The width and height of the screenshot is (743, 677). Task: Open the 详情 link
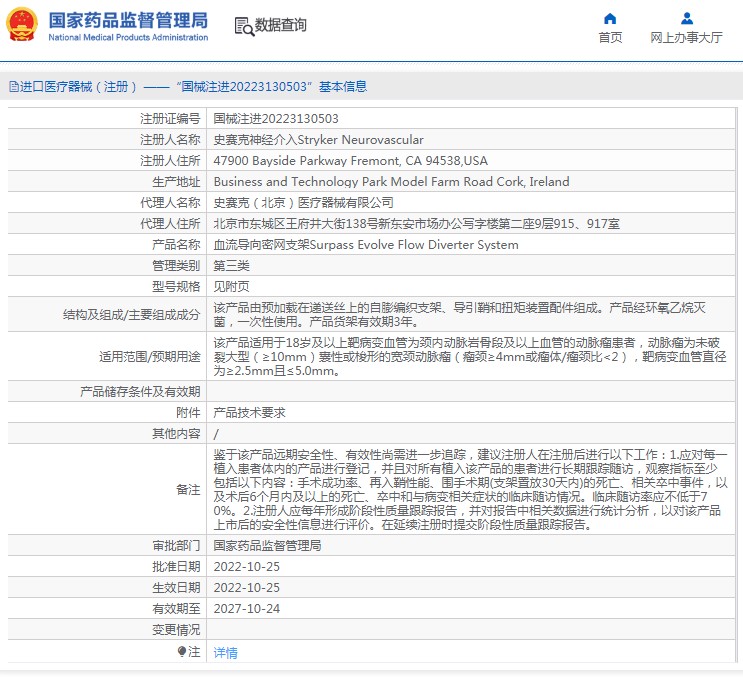tap(226, 653)
